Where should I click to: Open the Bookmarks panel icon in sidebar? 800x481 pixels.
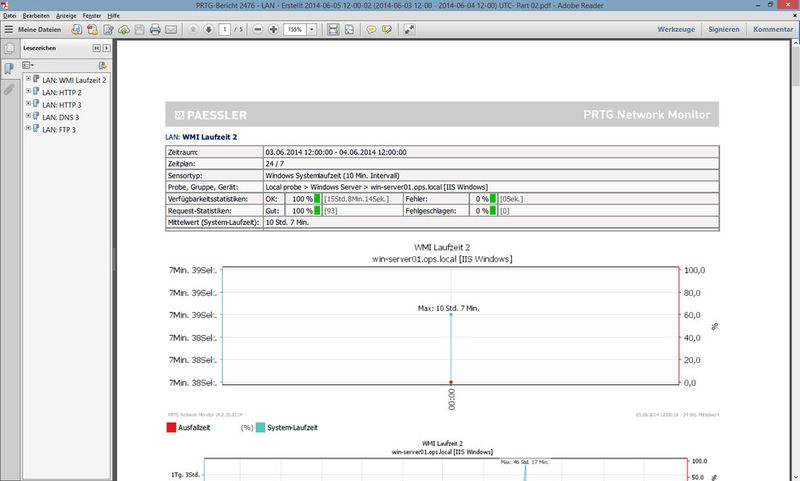coord(9,69)
